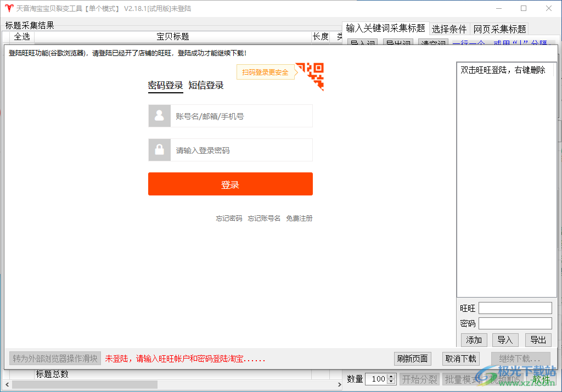562x392 pixels.
Task: Click the horizontal scrollbar thumb
Action: [x=85, y=384]
